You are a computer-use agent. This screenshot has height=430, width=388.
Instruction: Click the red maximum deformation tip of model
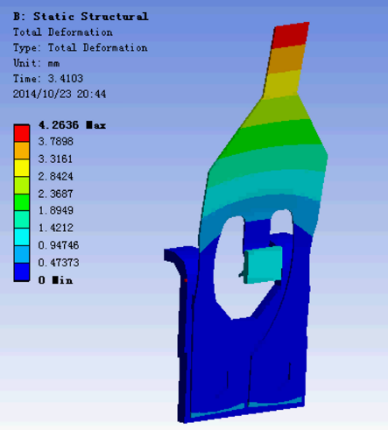290,35
